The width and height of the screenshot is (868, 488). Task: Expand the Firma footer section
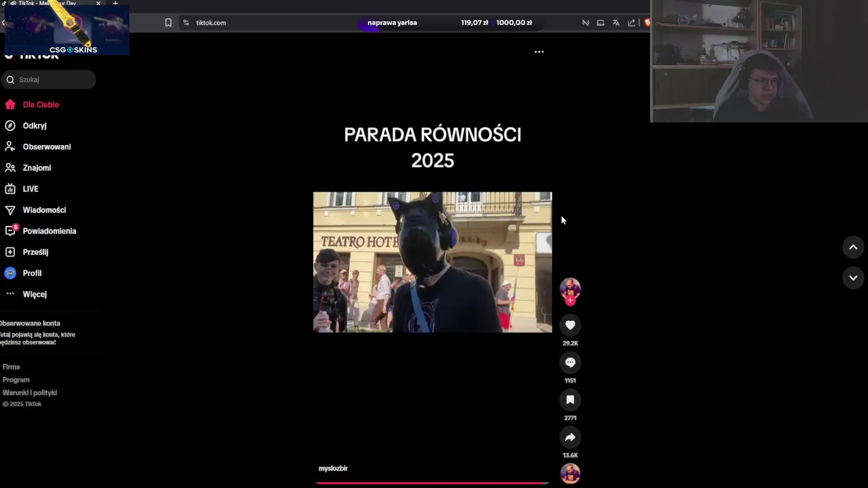(x=12, y=367)
